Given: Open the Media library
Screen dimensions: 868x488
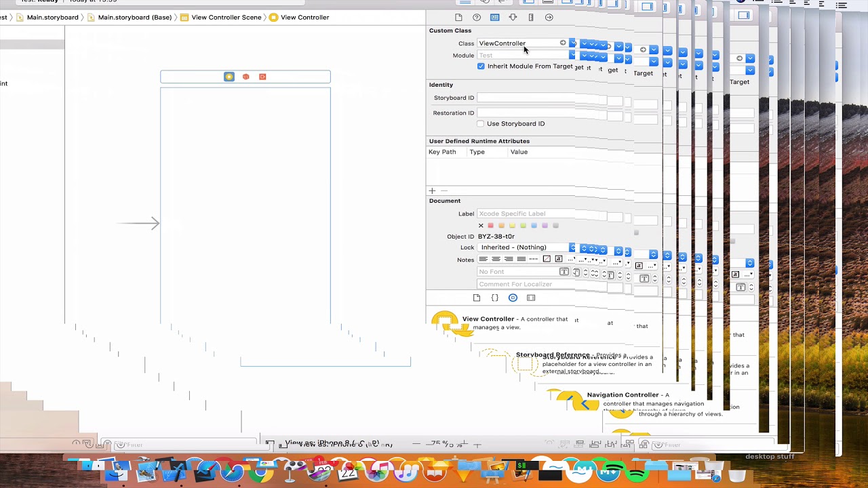Looking at the screenshot, I should pyautogui.click(x=531, y=298).
